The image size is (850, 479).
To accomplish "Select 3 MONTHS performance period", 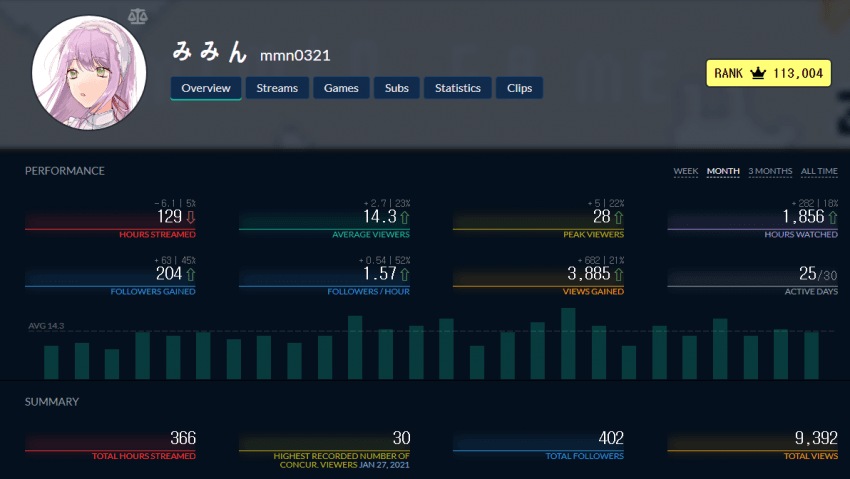I will 770,171.
